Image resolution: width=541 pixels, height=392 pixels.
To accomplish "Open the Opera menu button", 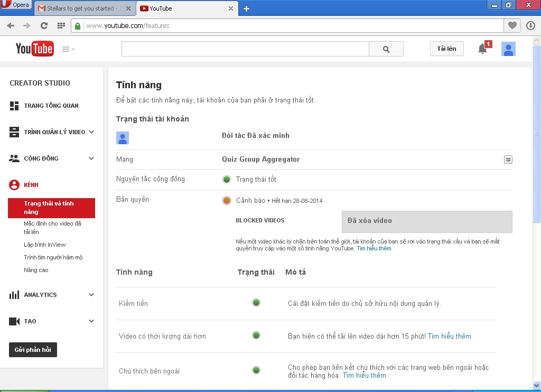I will coord(16,5).
